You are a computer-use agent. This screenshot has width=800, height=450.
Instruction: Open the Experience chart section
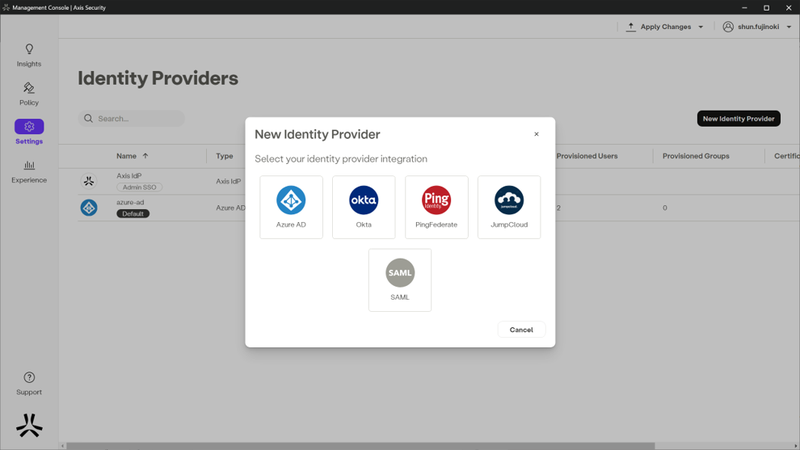pos(29,165)
